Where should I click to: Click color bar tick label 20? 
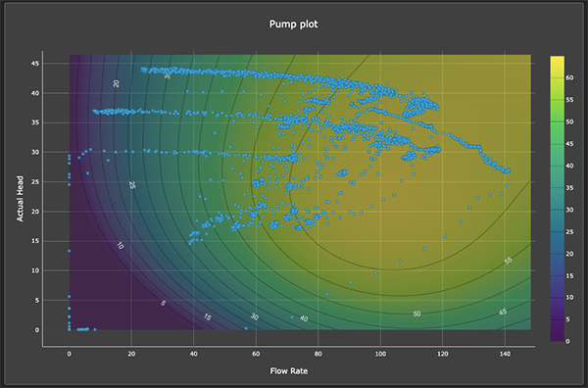point(569,254)
